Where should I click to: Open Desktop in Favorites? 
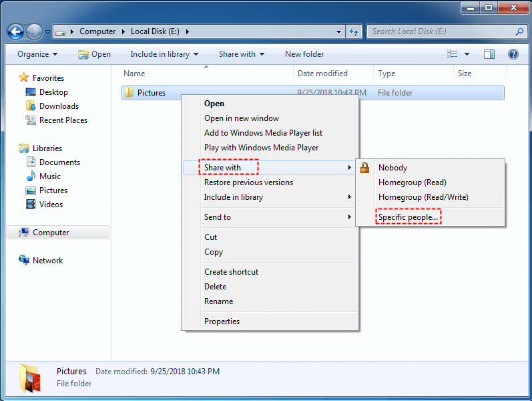53,92
